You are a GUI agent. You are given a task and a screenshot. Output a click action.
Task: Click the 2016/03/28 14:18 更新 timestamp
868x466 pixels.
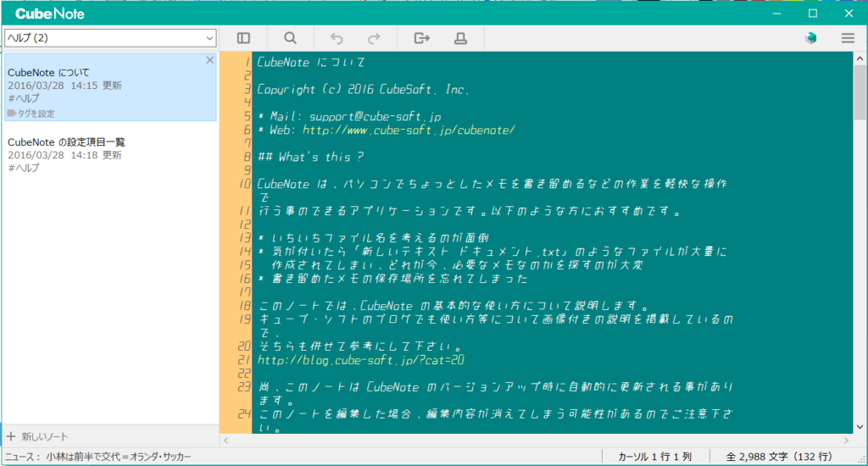click(64, 155)
